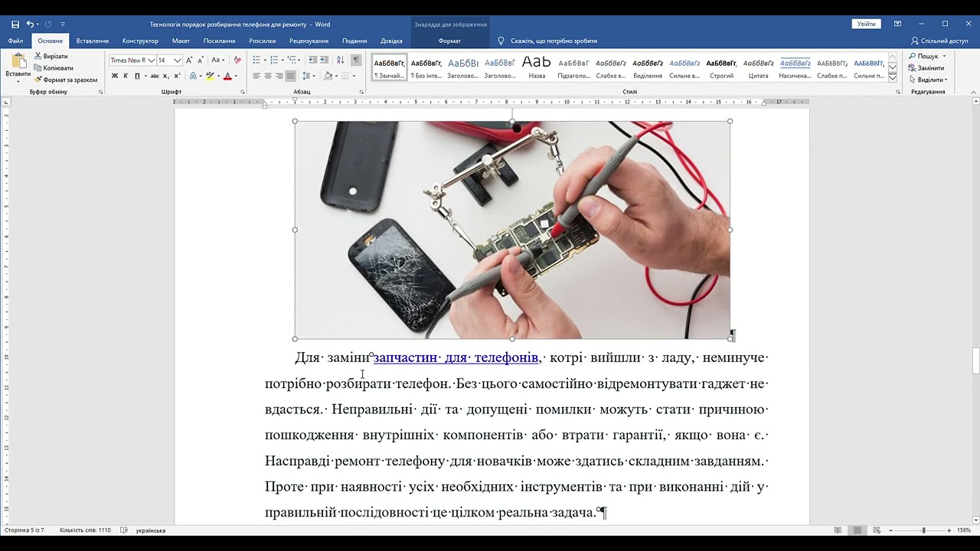Switch to the Макет tab
This screenshot has width=980, height=551.
pos(181,41)
